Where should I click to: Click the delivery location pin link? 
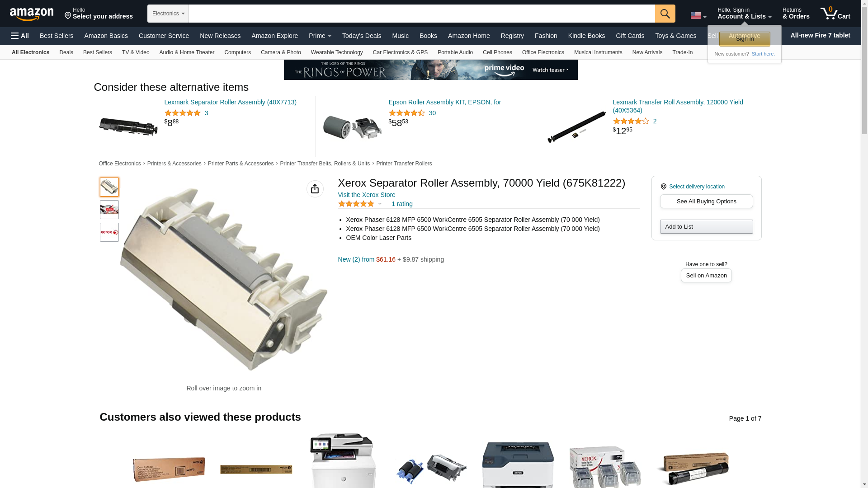click(693, 187)
